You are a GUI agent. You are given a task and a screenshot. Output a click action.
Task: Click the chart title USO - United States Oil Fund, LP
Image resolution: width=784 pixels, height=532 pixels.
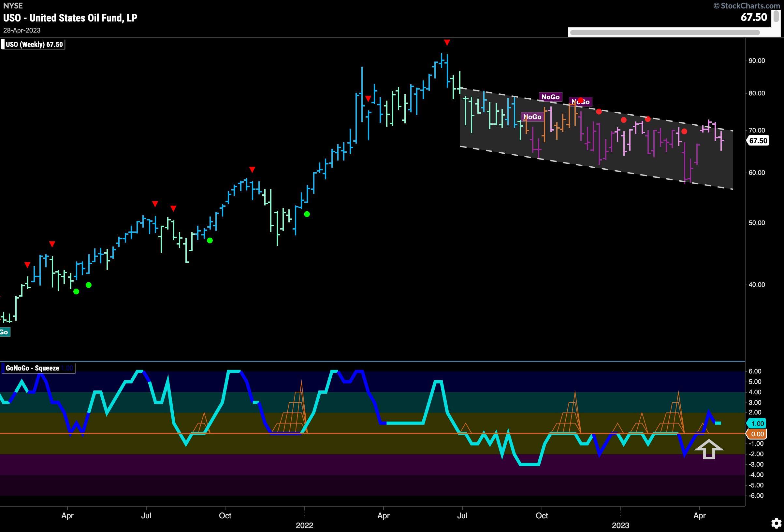pos(70,18)
